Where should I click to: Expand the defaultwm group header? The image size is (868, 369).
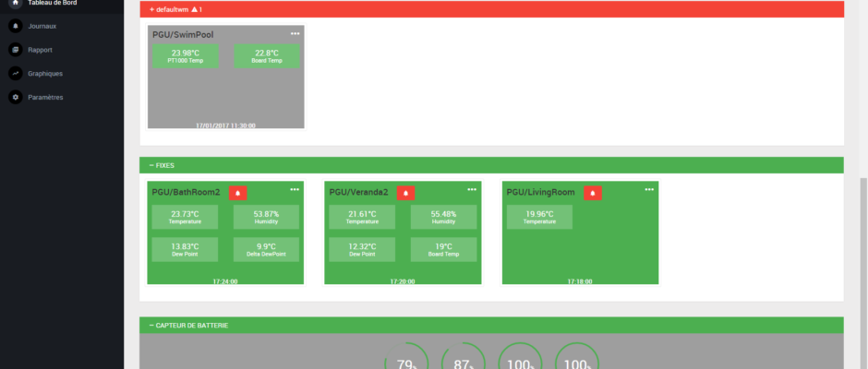[491, 9]
